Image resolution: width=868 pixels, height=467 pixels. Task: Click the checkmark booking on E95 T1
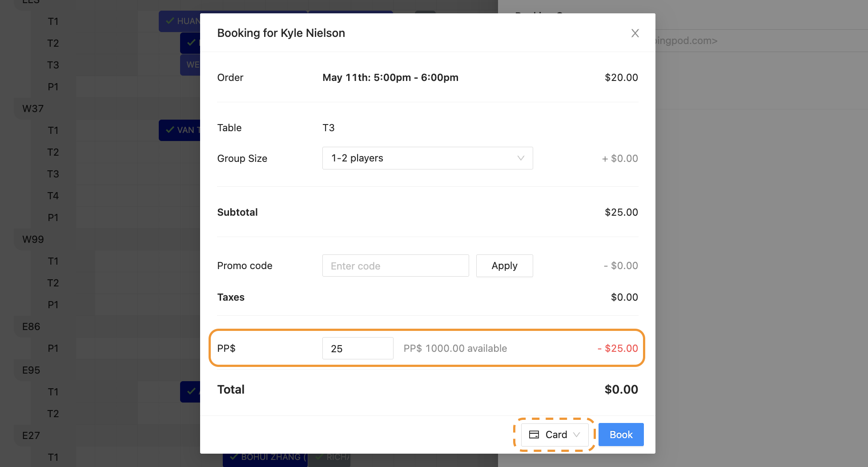(190, 391)
